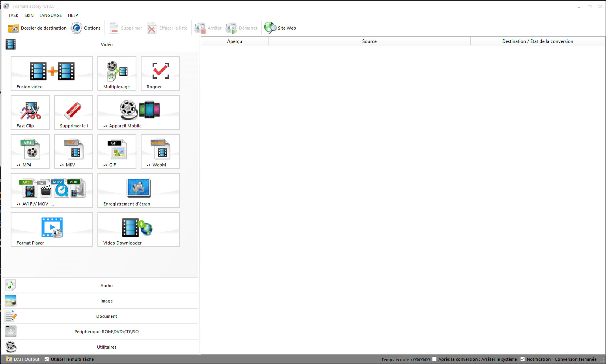
Task: Open the SKIN menu
Action: [x=29, y=15]
